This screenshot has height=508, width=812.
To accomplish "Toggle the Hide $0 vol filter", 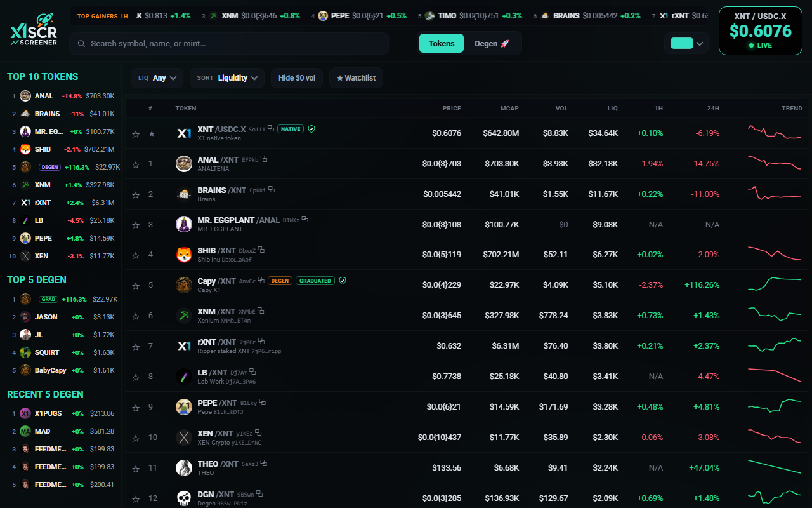I will [297, 78].
